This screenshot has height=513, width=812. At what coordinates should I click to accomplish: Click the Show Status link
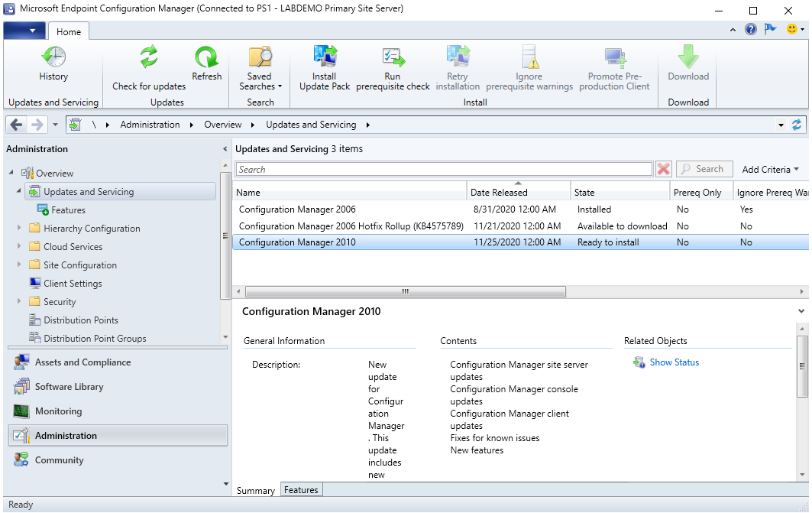tap(674, 362)
